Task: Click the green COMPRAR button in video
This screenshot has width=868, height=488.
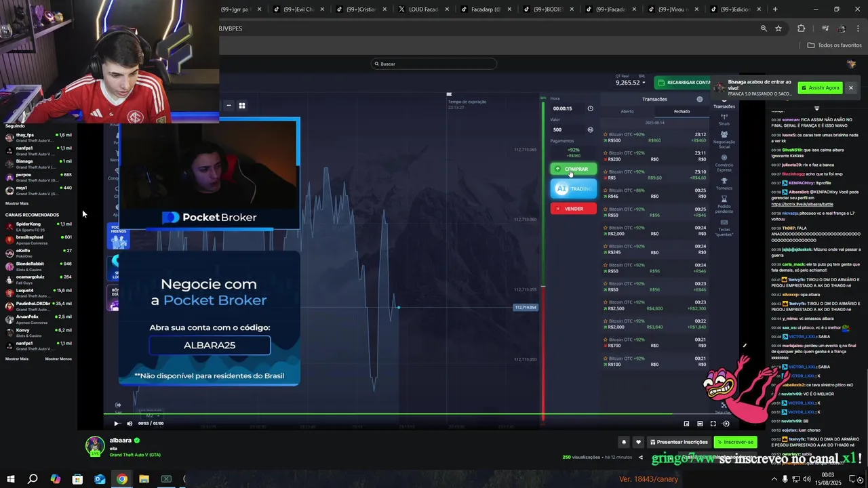Action: pyautogui.click(x=574, y=169)
